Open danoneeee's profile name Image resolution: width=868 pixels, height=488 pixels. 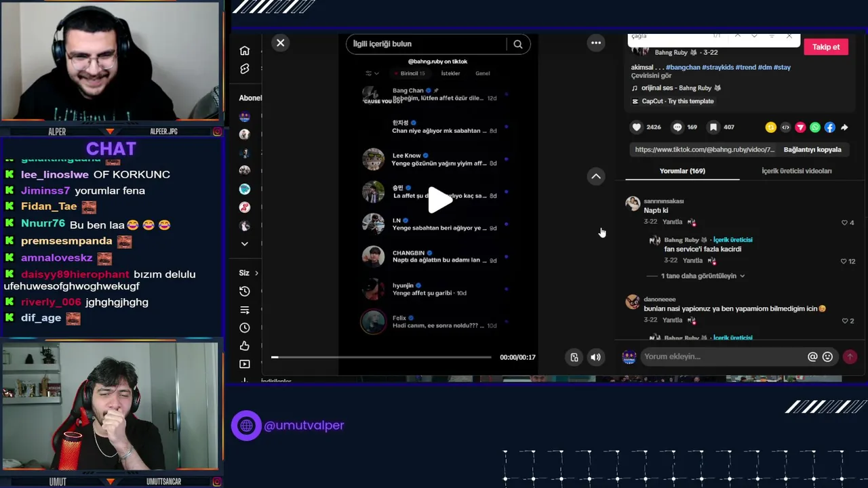pyautogui.click(x=660, y=299)
